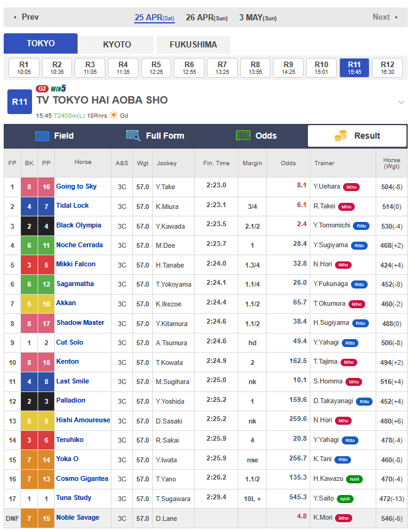
Task: Open horse Black Olympia
Action: click(79, 225)
